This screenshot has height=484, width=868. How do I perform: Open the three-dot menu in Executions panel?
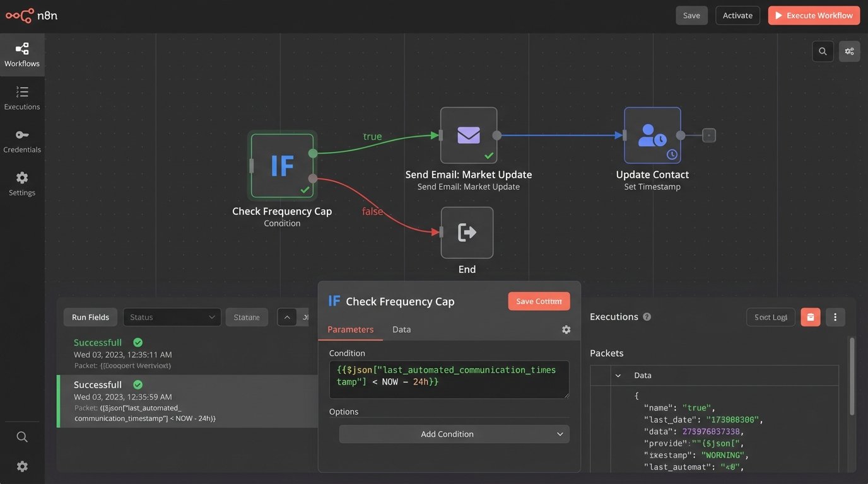(x=835, y=317)
